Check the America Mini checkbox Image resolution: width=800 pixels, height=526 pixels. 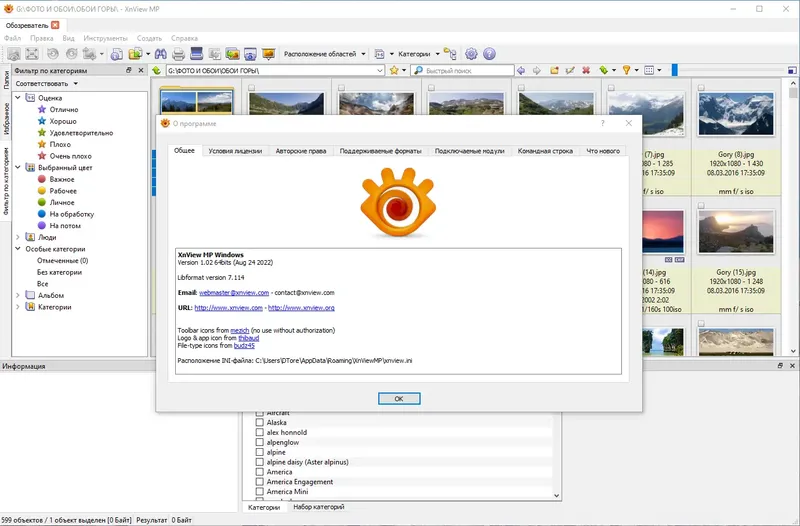[x=260, y=492]
